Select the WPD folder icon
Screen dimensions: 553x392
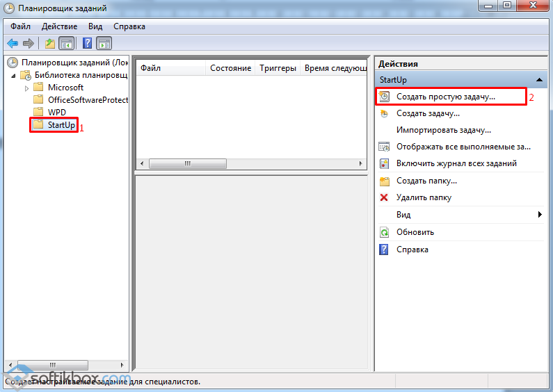point(38,113)
